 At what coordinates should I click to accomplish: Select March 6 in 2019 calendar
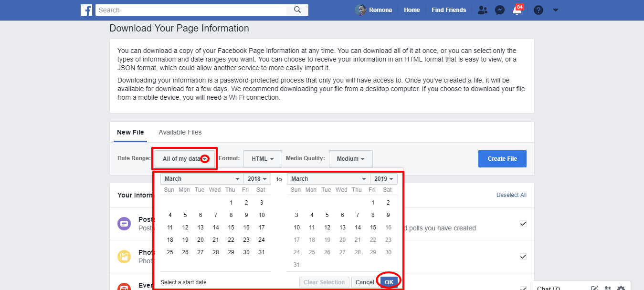click(342, 215)
